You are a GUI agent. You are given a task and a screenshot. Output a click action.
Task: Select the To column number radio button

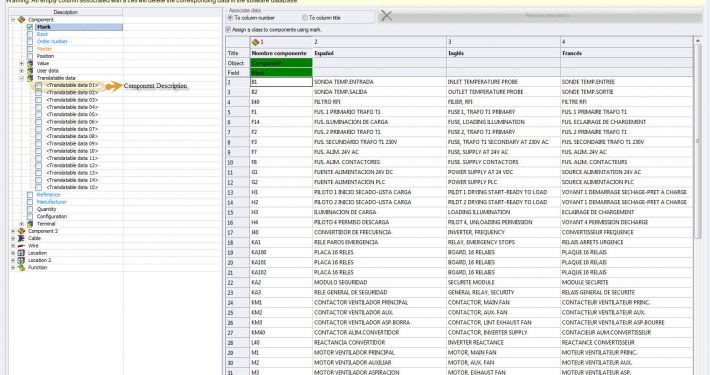tap(230, 18)
